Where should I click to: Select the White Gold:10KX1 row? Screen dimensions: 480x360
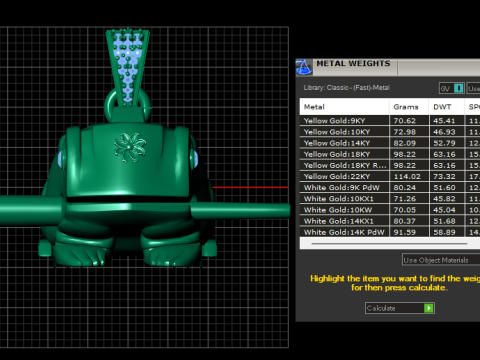click(390, 199)
